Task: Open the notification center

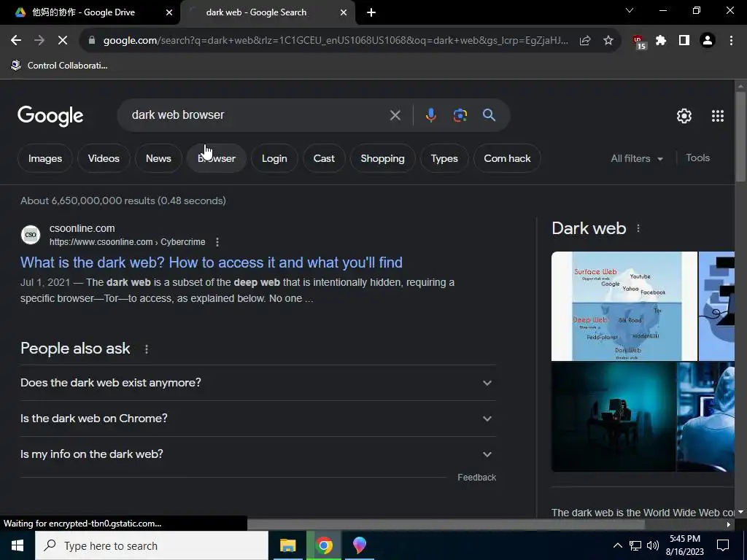Action: [x=723, y=545]
